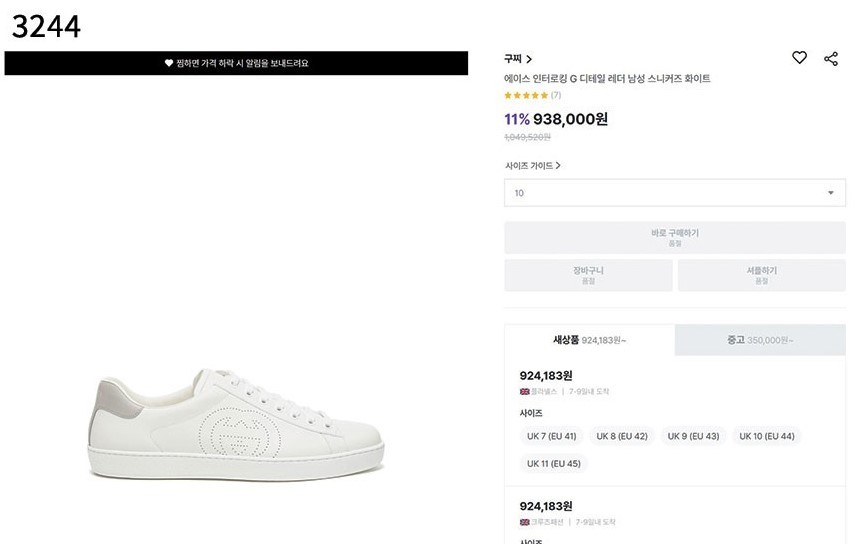Select size UK 11 (EU 45)
Image resolution: width=856 pixels, height=544 pixels.
553,463
